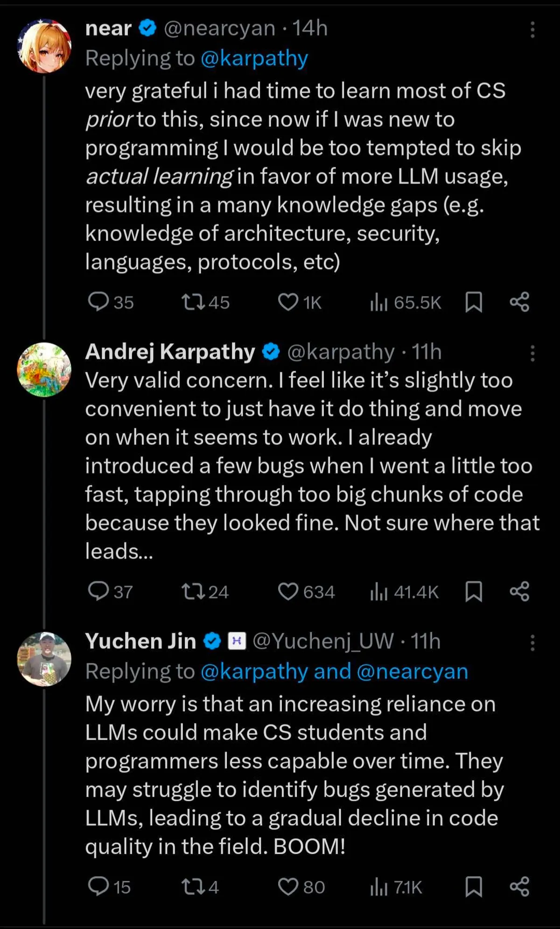Open Andrej Karpathy's profile name
The width and height of the screenshot is (560, 929).
(x=170, y=352)
